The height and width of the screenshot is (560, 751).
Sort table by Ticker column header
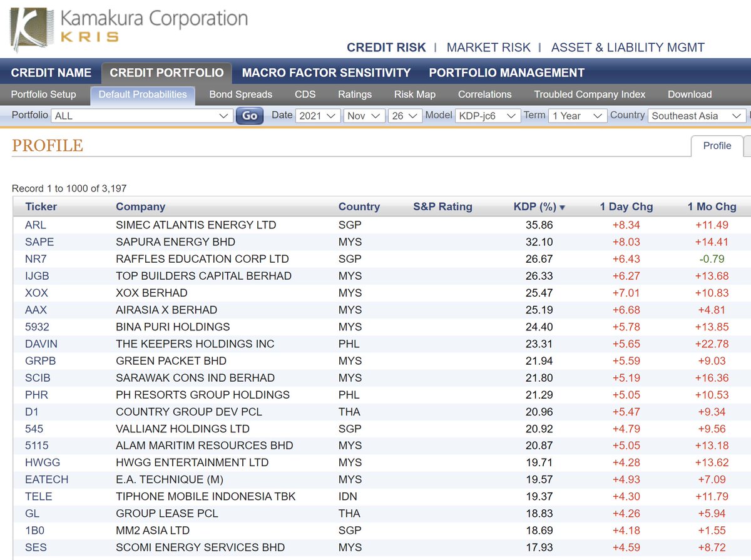tap(41, 206)
